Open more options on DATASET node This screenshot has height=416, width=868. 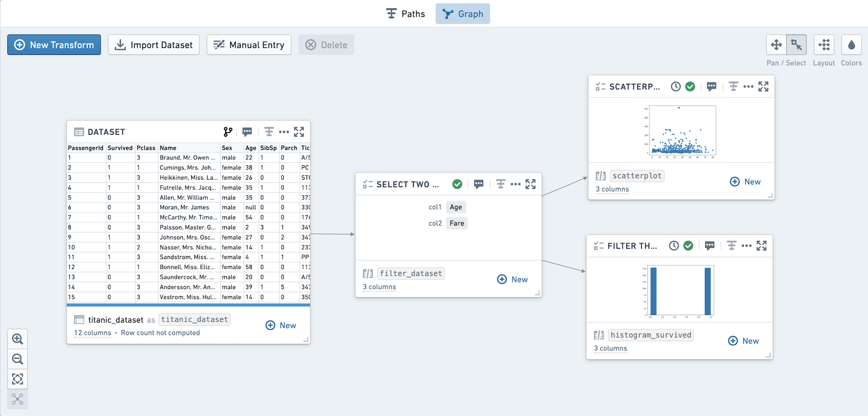coord(284,132)
